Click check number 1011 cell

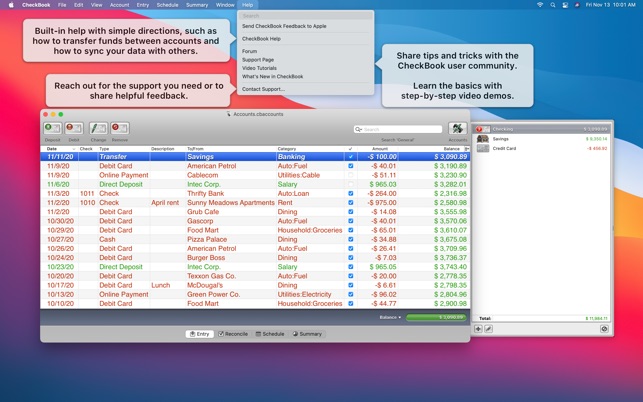click(x=87, y=194)
